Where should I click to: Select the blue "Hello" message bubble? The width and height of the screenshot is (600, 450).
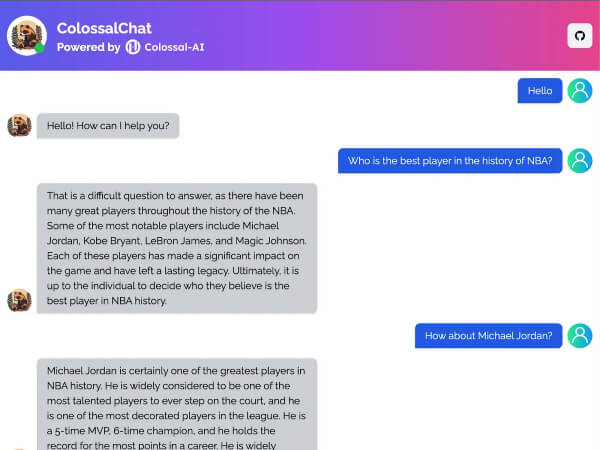pos(539,91)
